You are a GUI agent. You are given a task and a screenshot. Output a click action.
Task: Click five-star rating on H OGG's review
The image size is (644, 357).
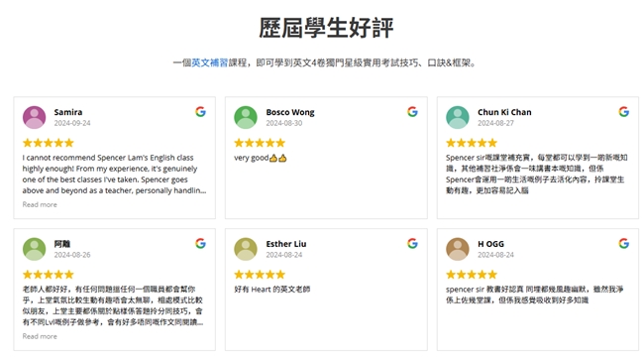click(x=472, y=275)
